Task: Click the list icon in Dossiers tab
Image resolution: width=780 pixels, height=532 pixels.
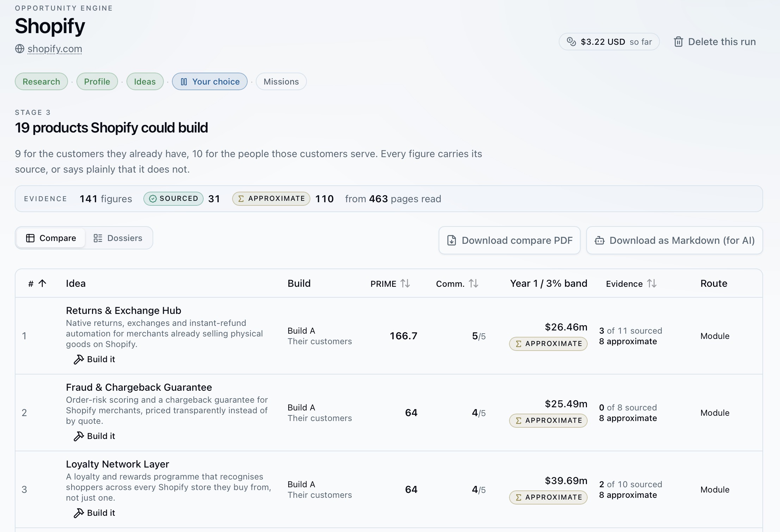Action: click(98, 238)
